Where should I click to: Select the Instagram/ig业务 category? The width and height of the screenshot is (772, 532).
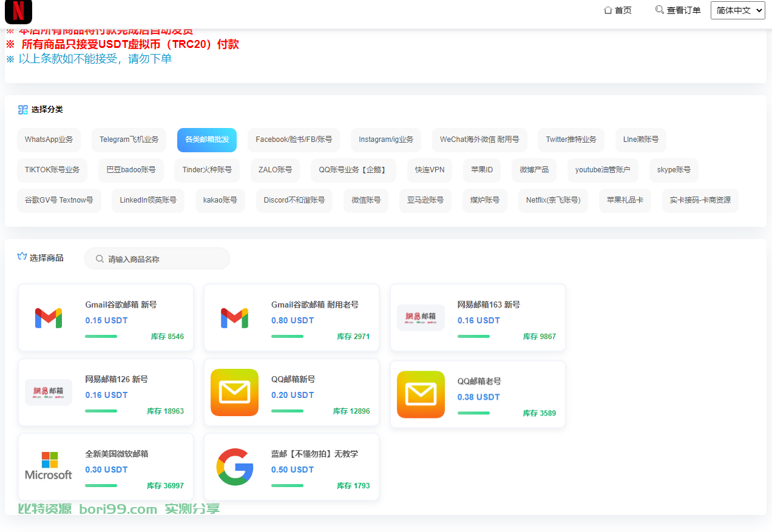tap(386, 140)
